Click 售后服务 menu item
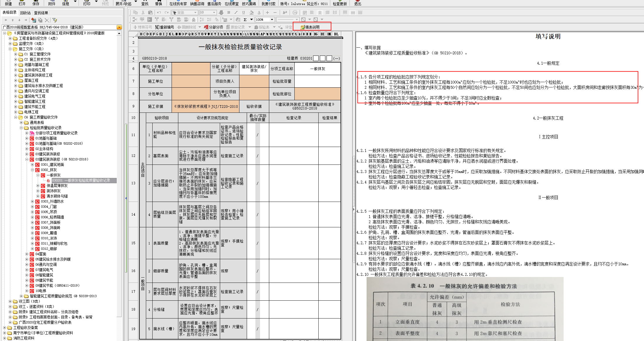 click(214, 4)
